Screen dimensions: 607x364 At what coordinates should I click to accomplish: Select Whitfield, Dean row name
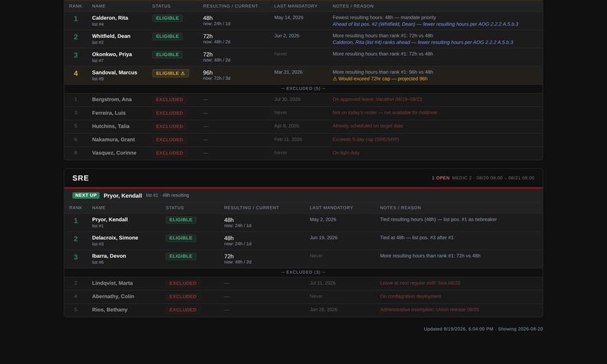point(111,36)
